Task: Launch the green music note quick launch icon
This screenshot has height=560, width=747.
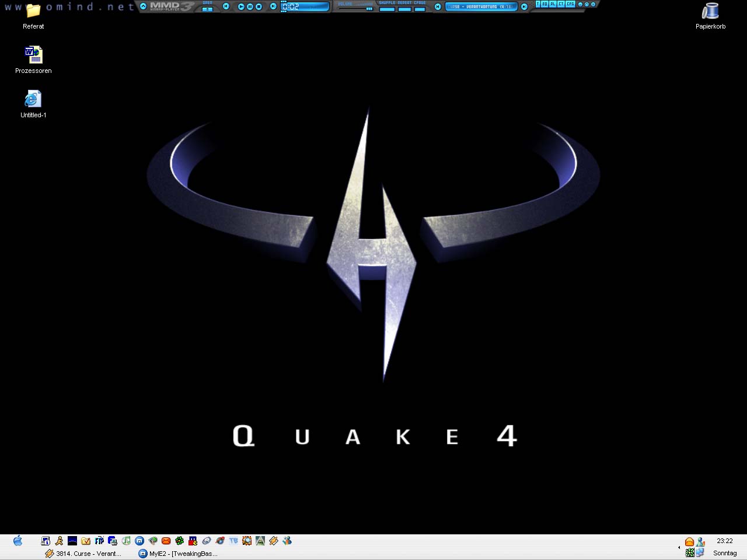Action: (x=126, y=541)
